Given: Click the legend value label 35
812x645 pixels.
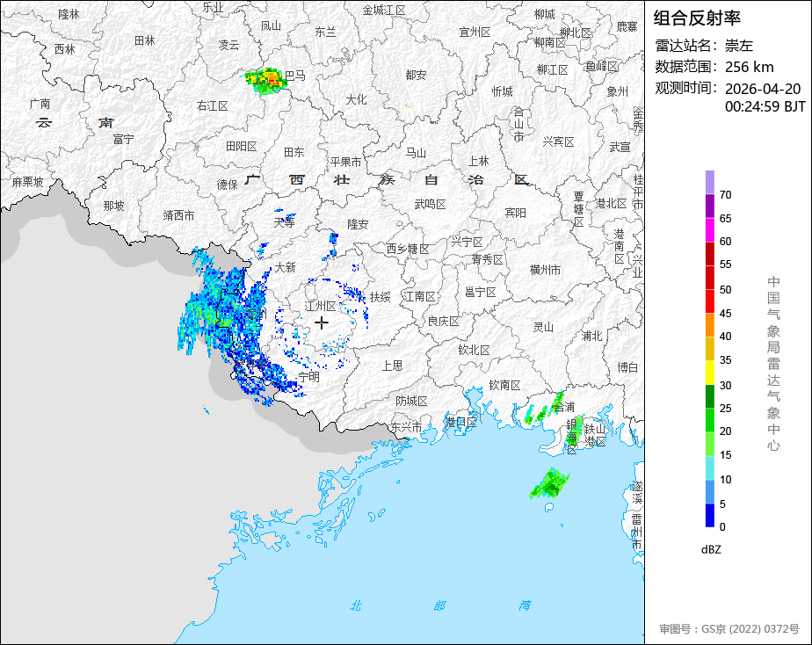Looking at the screenshot, I should 726,360.
